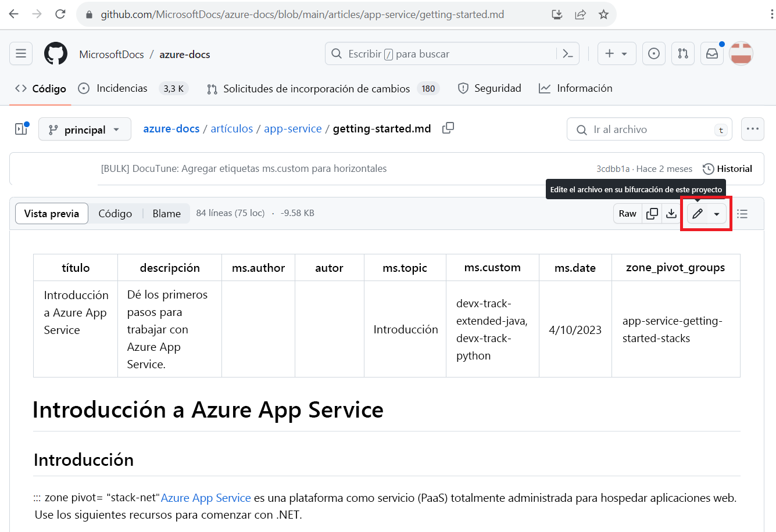Viewport: 776px width, 532px height.
Task: Click the app-service breadcrumb link
Action: pyautogui.click(x=293, y=129)
